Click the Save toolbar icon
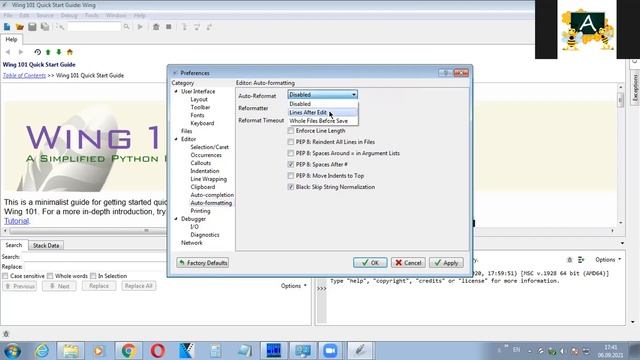The image size is (640, 360). (x=32, y=27)
